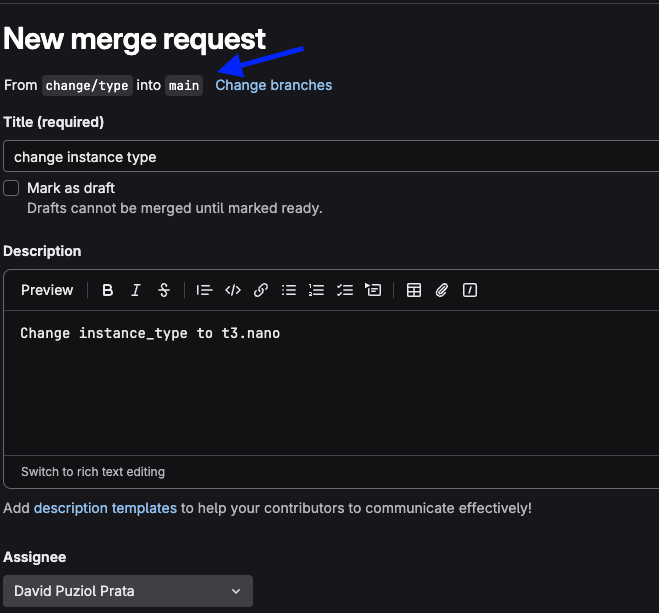Attach a file using paperclip icon

(x=442, y=290)
